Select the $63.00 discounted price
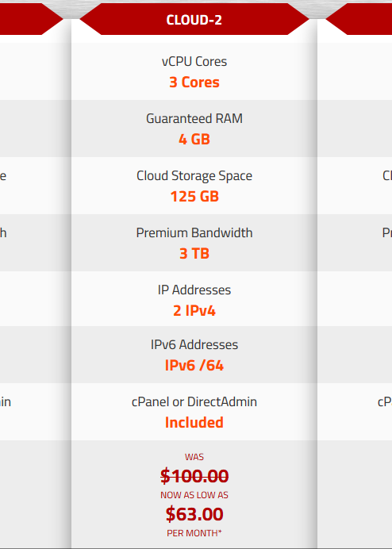The width and height of the screenshot is (392, 549). (x=194, y=514)
